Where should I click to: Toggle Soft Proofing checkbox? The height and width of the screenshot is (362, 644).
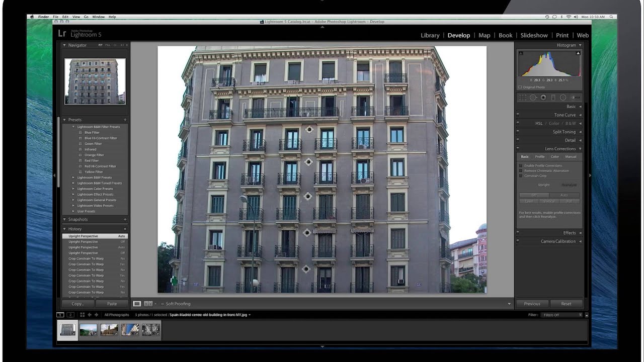162,304
